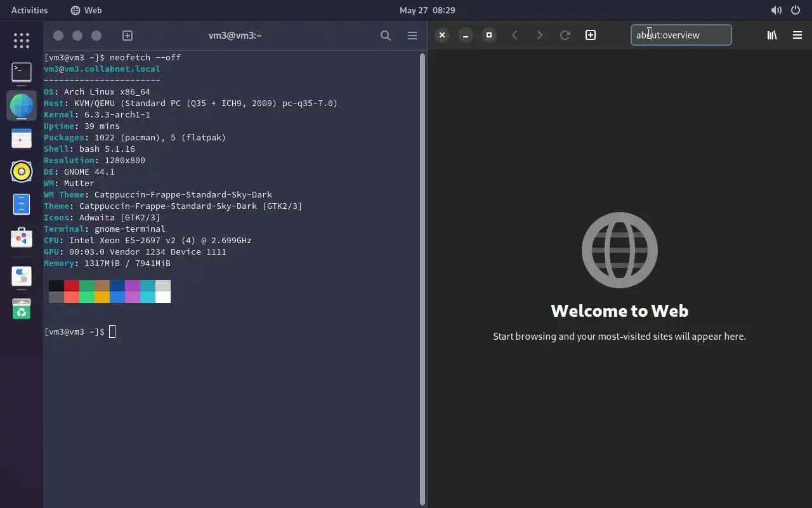Click the Uptime '39 mins' line
This screenshot has width=812, height=508.
pos(82,126)
